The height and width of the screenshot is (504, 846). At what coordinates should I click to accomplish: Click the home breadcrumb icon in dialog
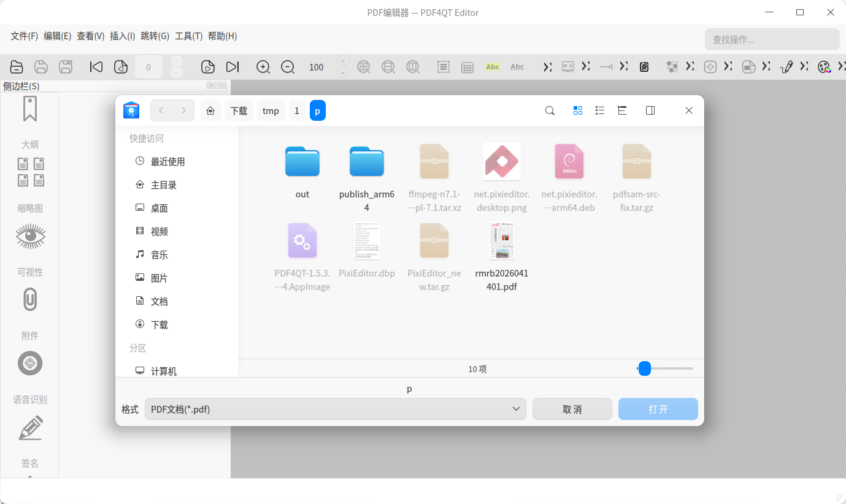pos(210,110)
